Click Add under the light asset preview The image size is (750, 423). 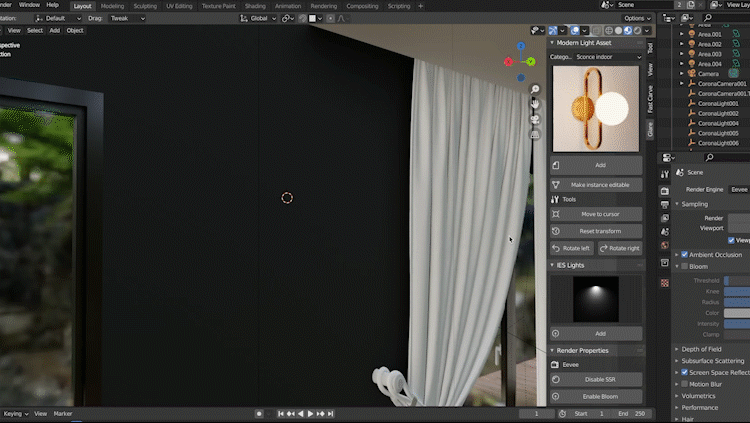pos(596,165)
